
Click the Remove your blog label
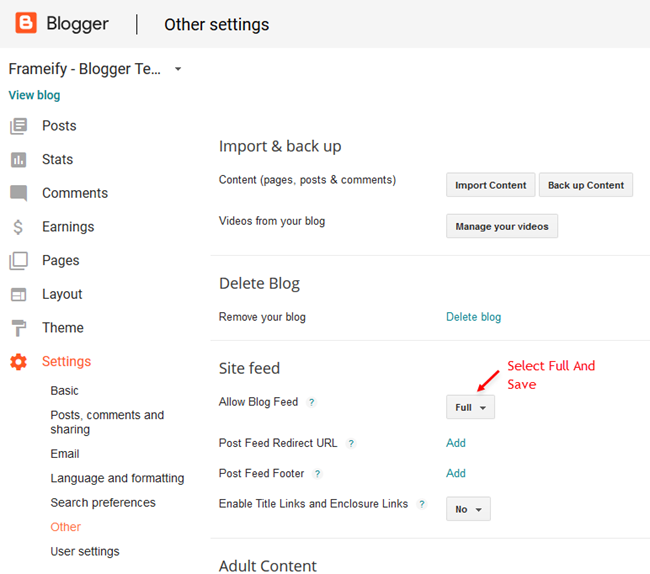pos(262,317)
